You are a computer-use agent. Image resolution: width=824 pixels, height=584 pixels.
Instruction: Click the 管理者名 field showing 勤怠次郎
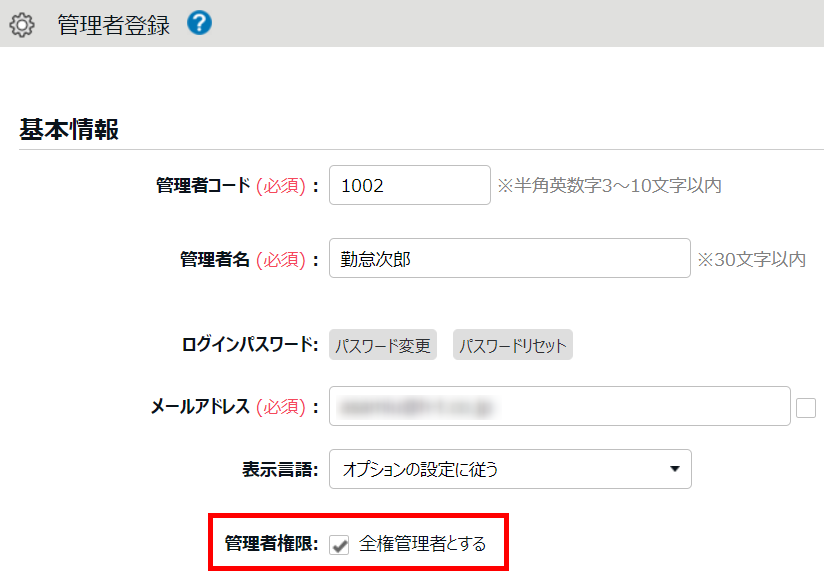[509, 259]
